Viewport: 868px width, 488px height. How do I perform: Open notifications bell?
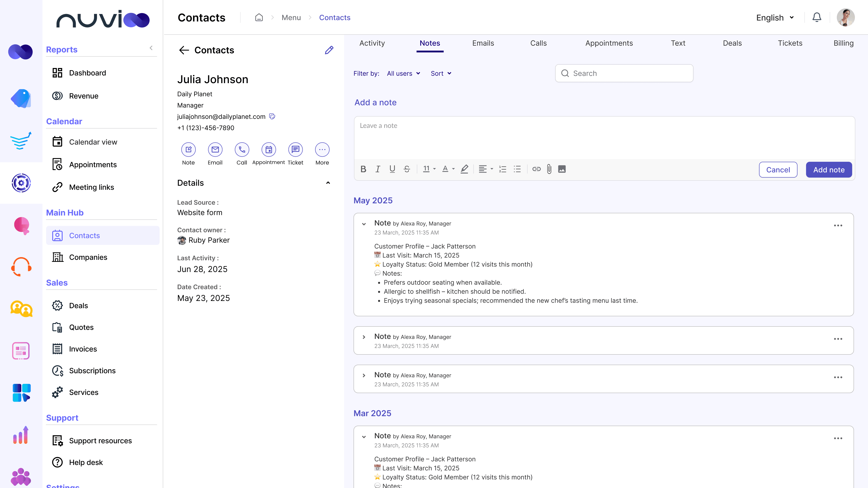click(x=816, y=18)
